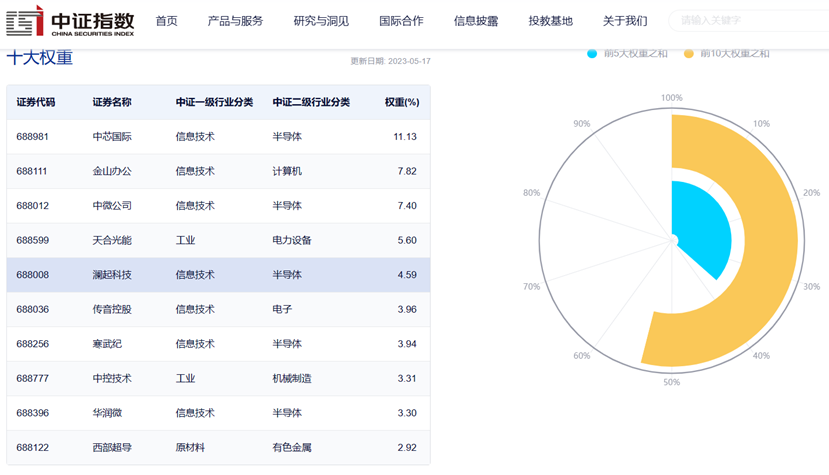Select stock name 华润微
The width and height of the screenshot is (829, 475).
(x=107, y=413)
